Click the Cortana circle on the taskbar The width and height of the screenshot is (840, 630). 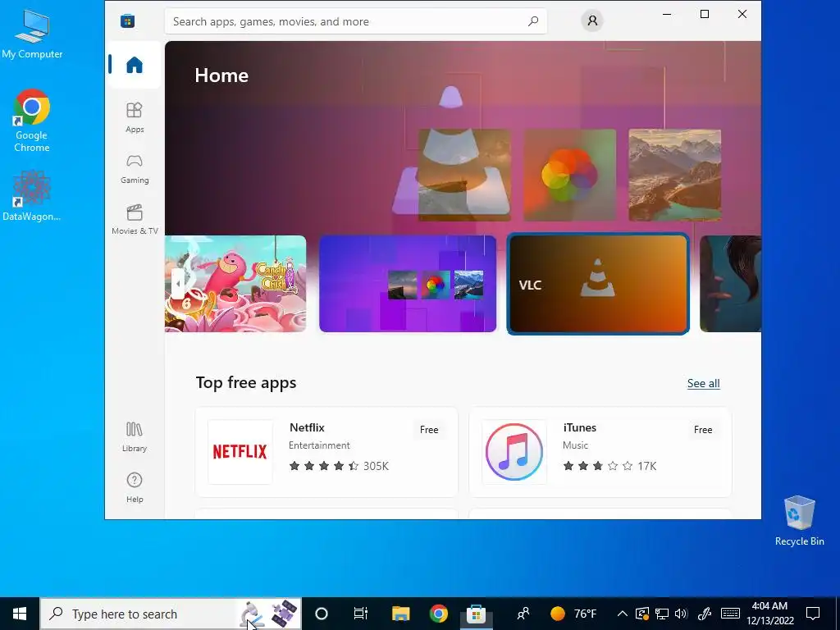(x=322, y=614)
